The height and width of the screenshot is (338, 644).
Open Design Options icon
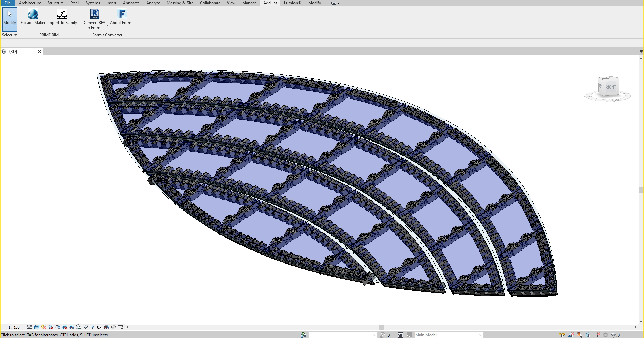pos(400,335)
